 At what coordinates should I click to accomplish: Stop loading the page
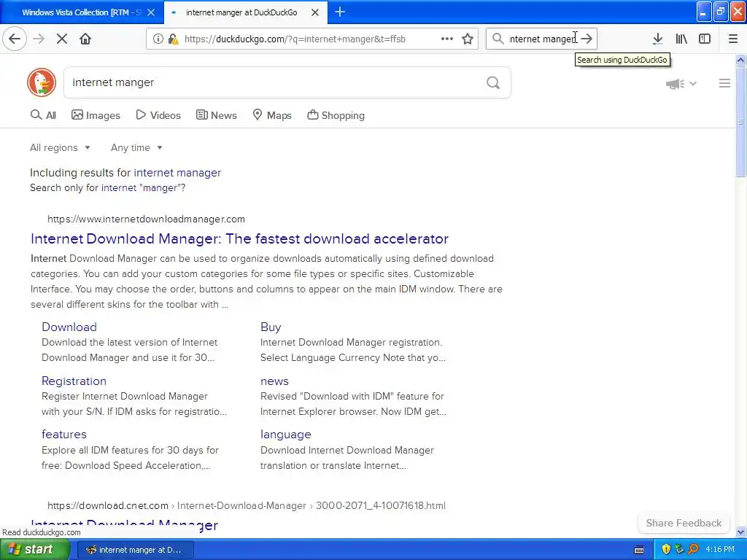(x=62, y=39)
